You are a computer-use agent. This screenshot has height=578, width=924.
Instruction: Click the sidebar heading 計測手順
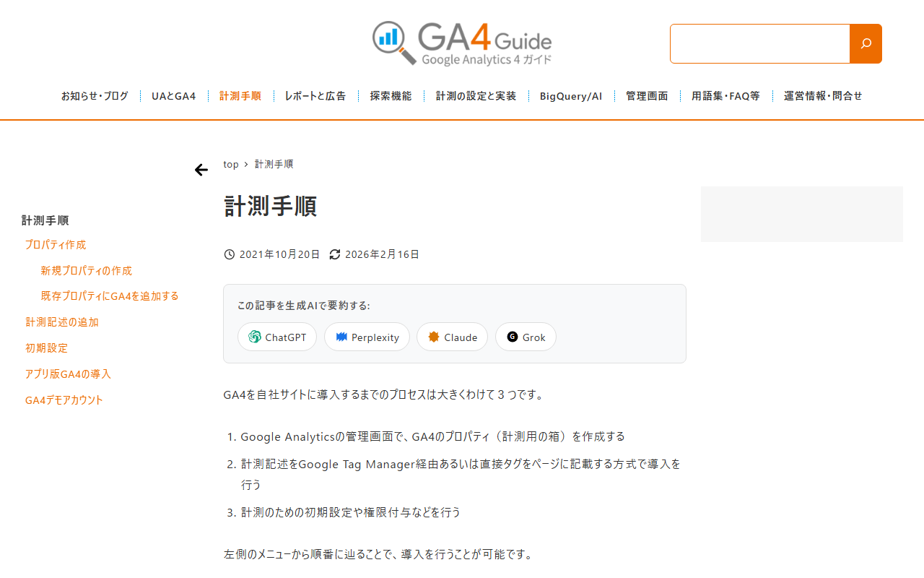[45, 220]
